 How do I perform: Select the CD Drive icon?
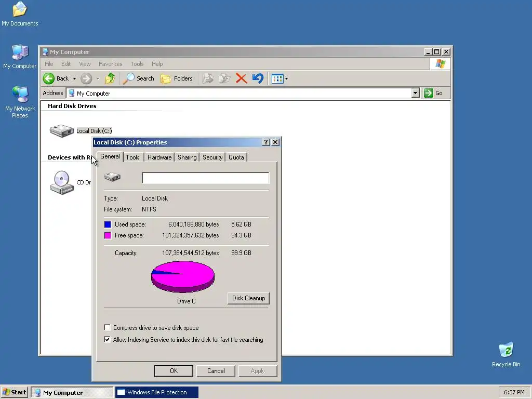click(62, 182)
